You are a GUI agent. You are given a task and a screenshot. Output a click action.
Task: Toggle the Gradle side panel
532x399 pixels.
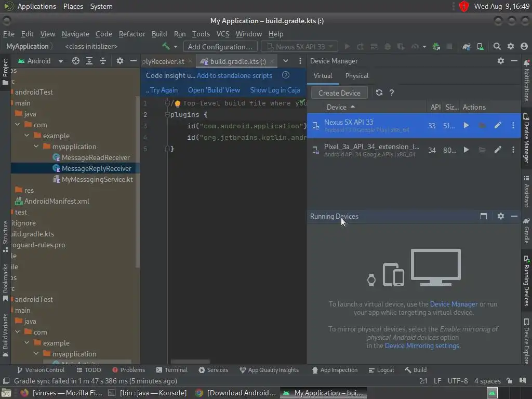pos(527,231)
